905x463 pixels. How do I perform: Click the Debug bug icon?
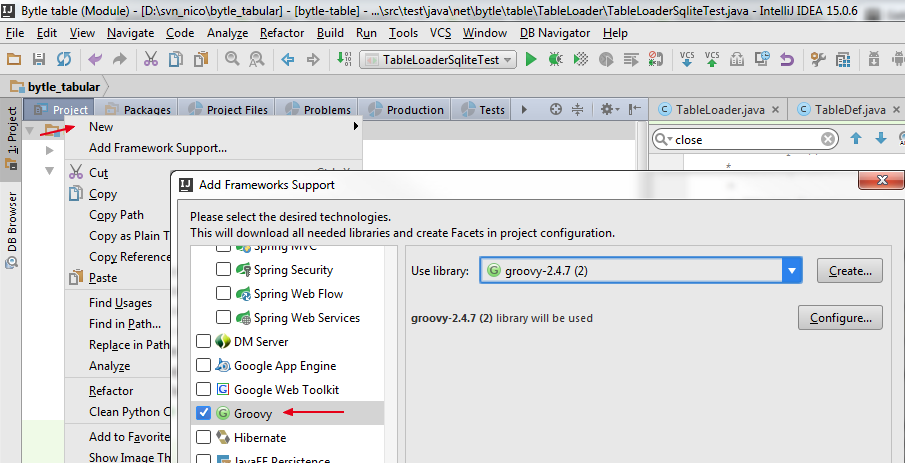click(554, 60)
